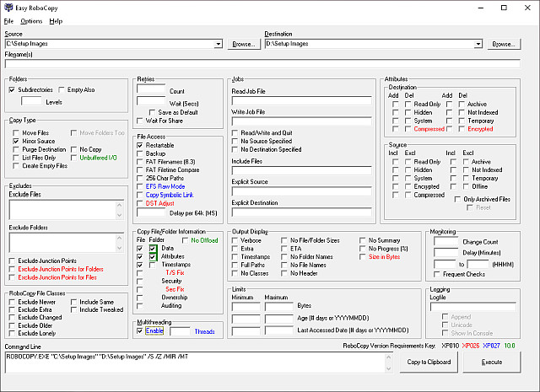Expand the Source path dropdown
540x392 pixels.
point(218,44)
